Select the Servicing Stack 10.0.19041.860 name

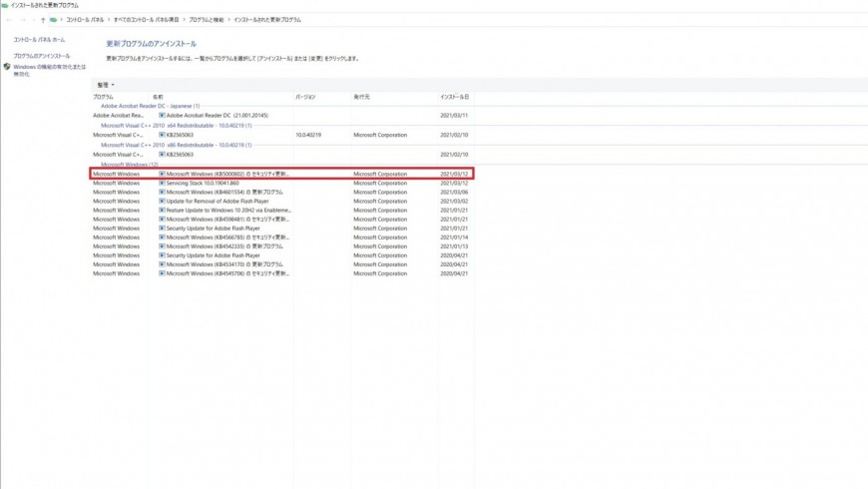(x=203, y=183)
